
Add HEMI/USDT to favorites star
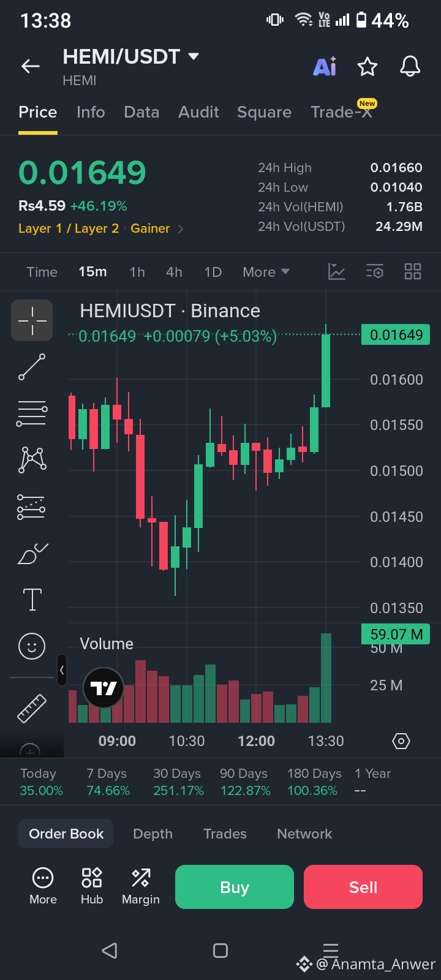[x=367, y=66]
